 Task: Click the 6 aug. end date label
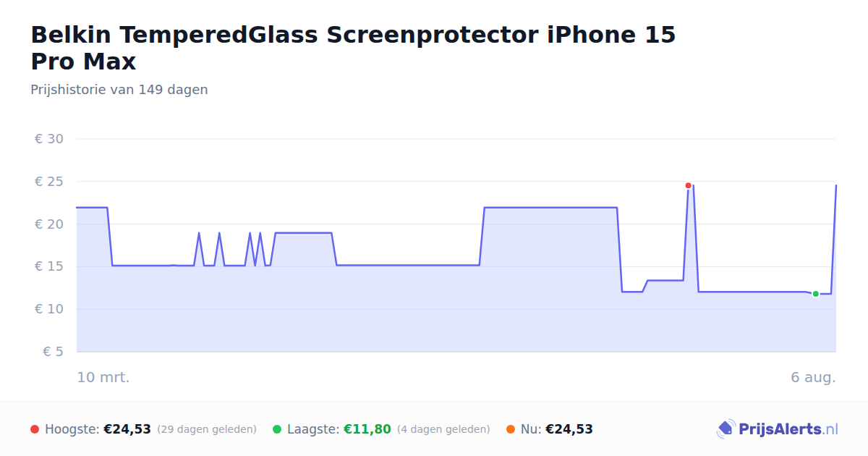[x=813, y=377]
